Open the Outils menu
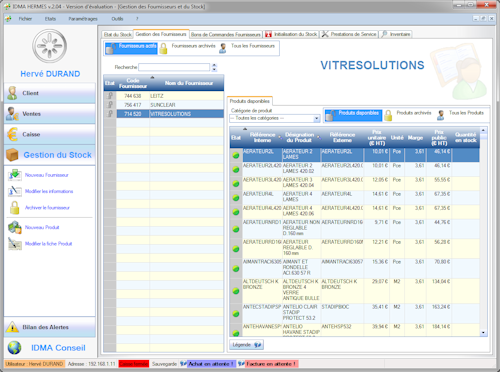Screen dimensions: 500x372 click(x=117, y=19)
